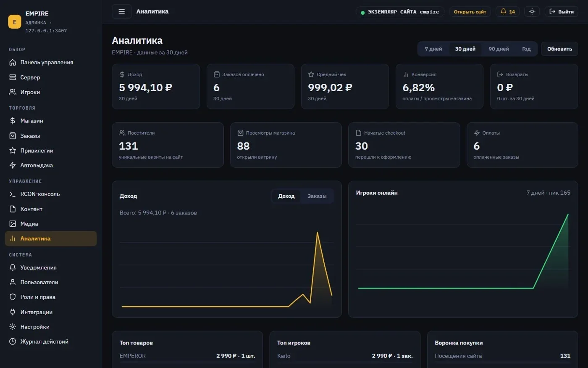Screen dimensions: 588x368
Task: Click the Посетители 131 stats card
Action: point(168,145)
